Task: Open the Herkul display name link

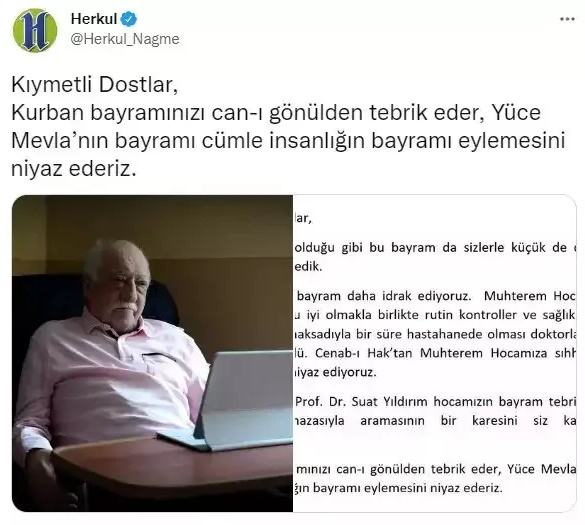Action: point(94,19)
